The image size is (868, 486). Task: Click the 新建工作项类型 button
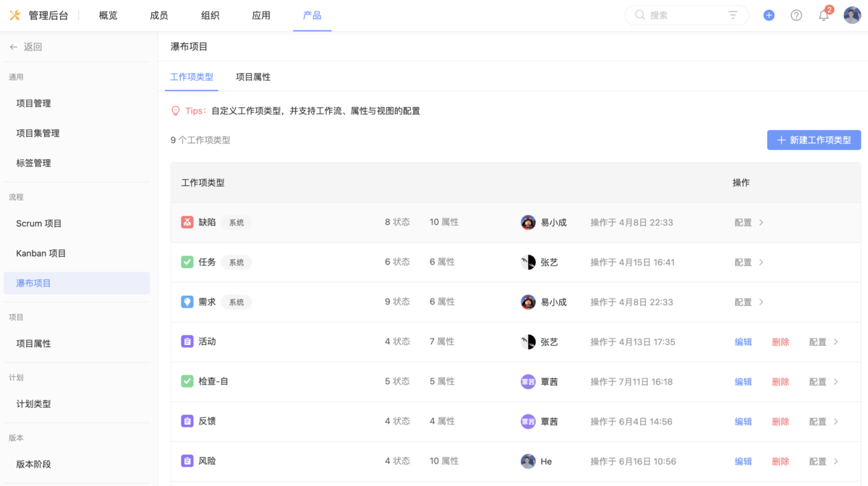coord(814,140)
